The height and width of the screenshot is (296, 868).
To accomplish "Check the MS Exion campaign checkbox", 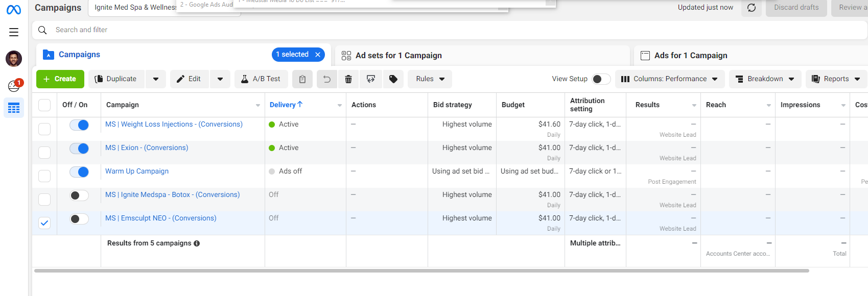I will pyautogui.click(x=44, y=153).
